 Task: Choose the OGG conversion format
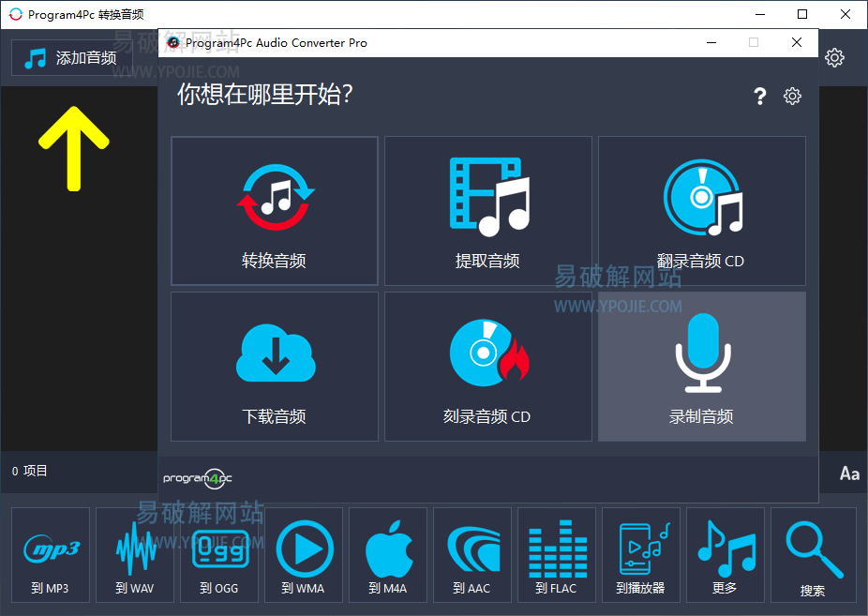(218, 555)
